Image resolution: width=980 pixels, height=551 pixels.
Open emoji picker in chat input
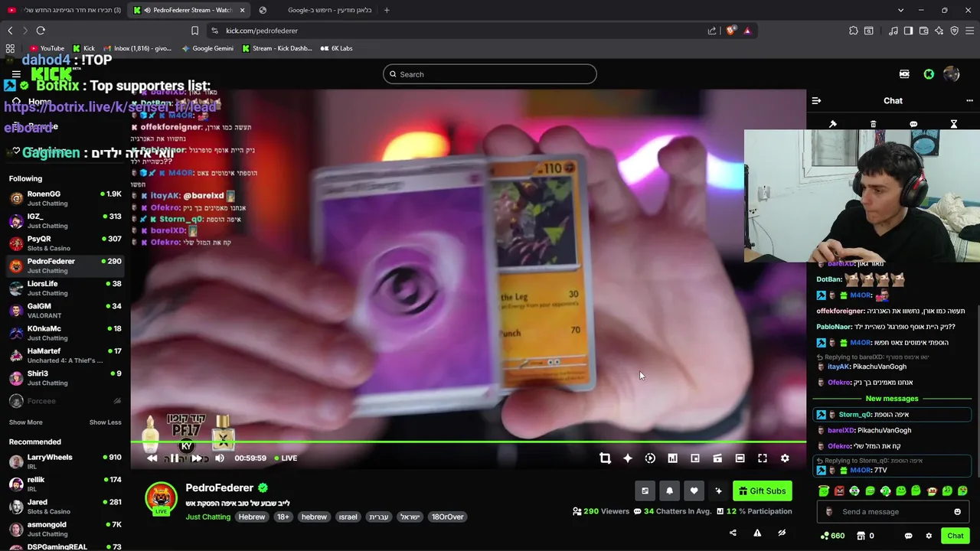(x=957, y=512)
